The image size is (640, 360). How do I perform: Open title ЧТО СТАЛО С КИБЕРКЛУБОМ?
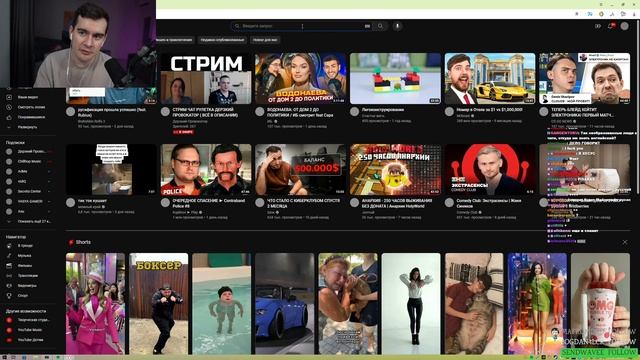[x=303, y=203]
